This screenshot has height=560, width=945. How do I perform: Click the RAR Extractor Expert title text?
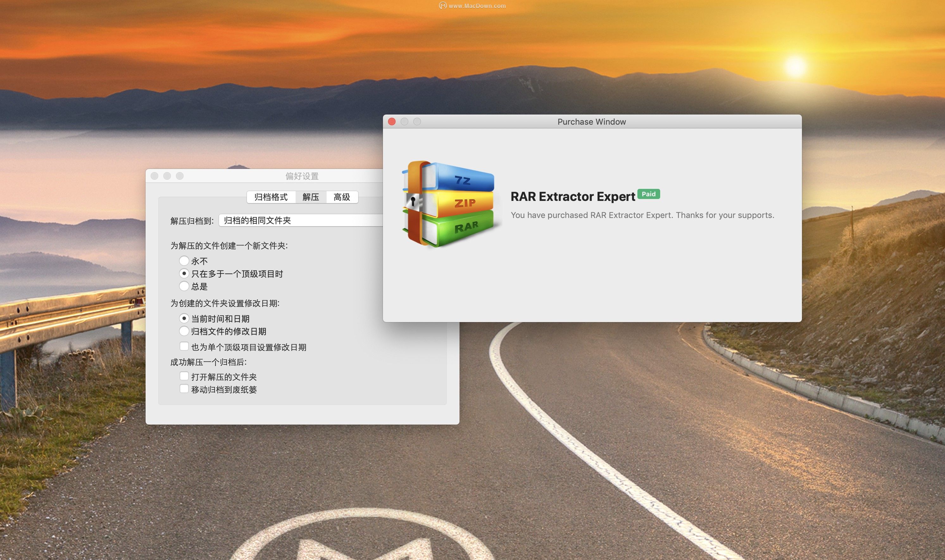pos(573,196)
